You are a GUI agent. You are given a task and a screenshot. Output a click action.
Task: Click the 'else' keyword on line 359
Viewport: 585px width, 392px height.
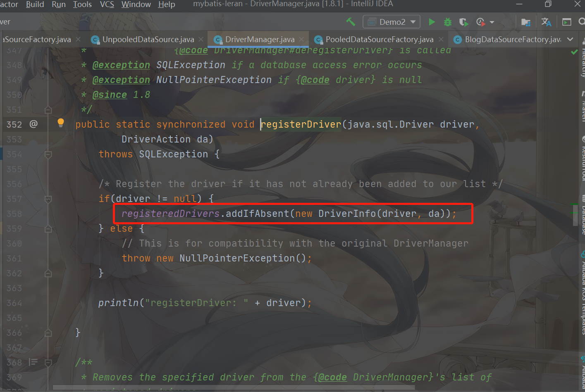[121, 228]
